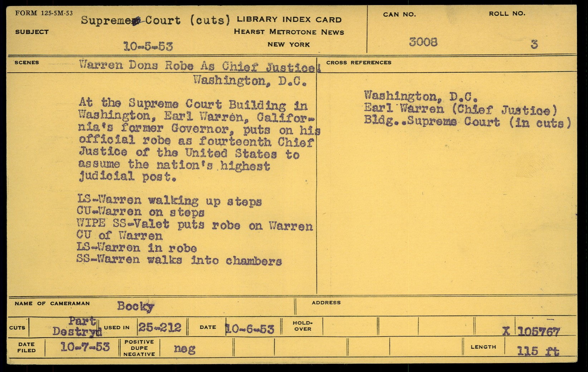The height and width of the screenshot is (372, 588).
Task: Select "Washington, D.C." in the cross references list
Action: 421,96
